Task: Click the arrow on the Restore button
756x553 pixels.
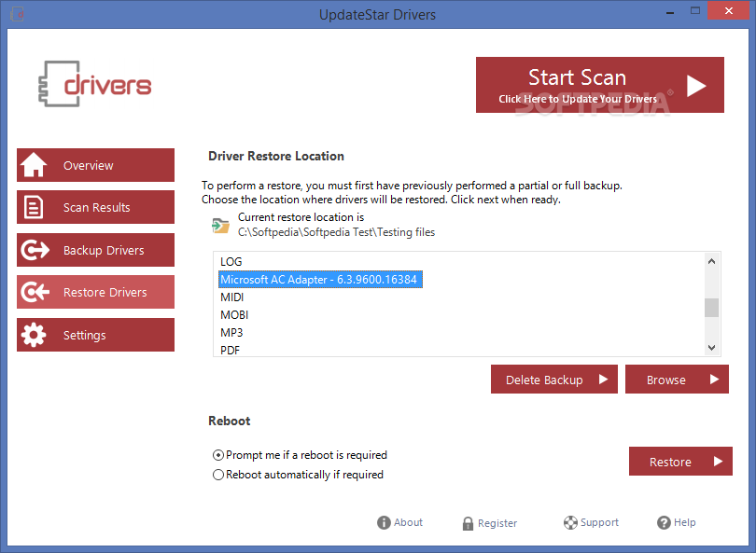Action: (718, 462)
